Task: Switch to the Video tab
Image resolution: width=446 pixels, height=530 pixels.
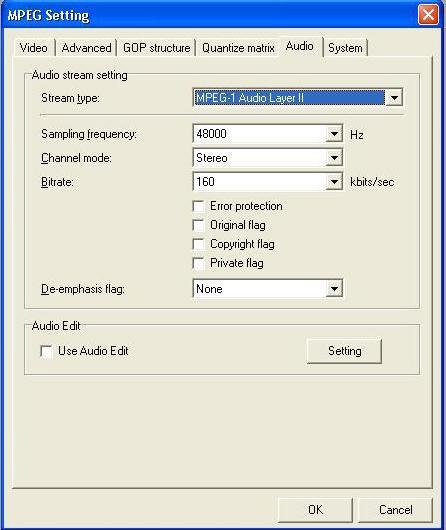Action: [x=33, y=48]
